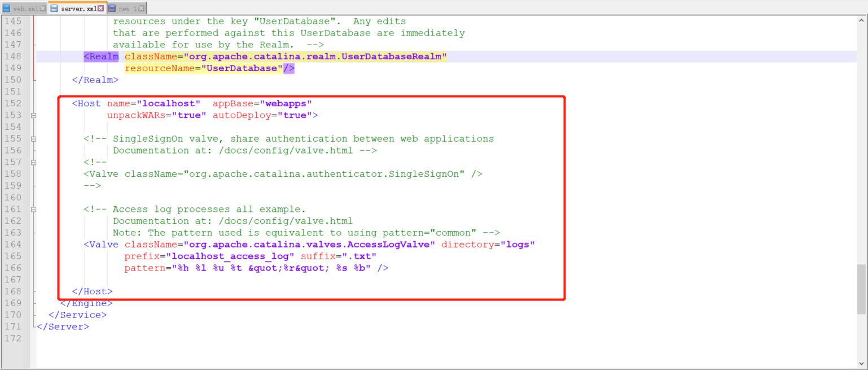
Task: Click the prefix attribute name
Action: tap(142, 256)
